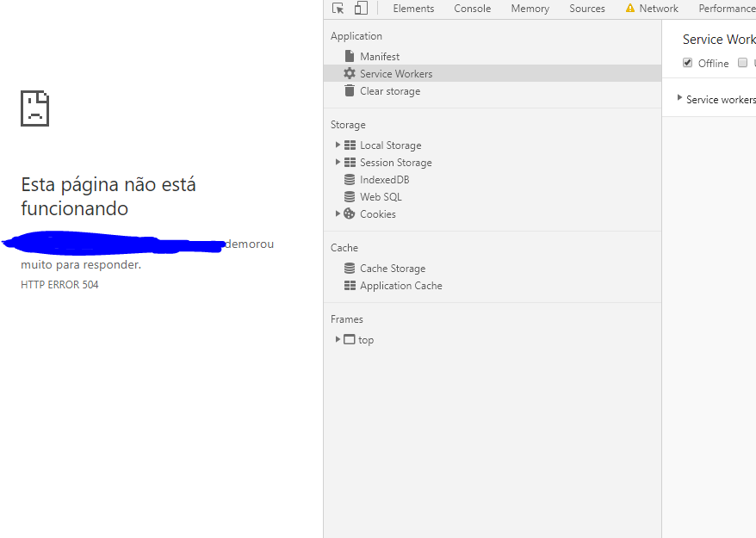Open the Sources tab
The height and width of the screenshot is (538, 756).
click(x=587, y=9)
